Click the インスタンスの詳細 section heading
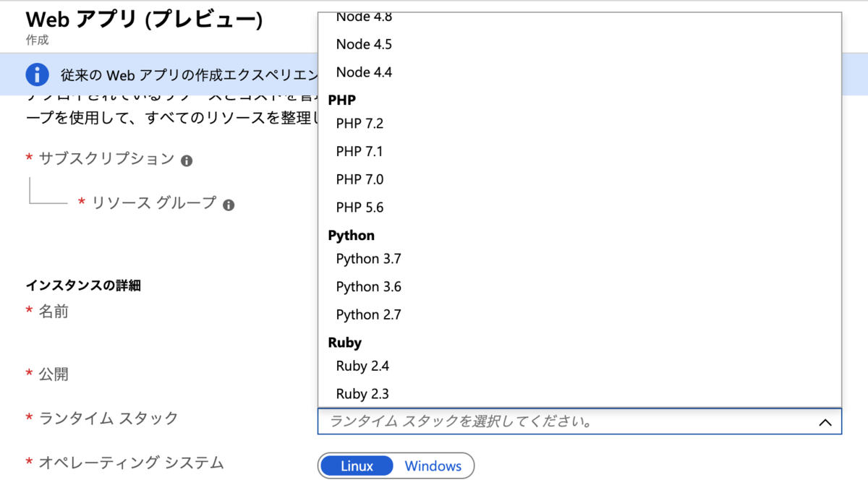 click(x=83, y=286)
